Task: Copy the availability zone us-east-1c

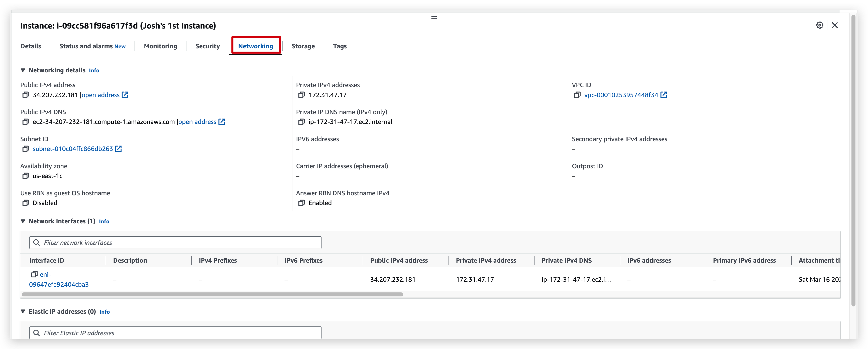Action: [x=26, y=176]
